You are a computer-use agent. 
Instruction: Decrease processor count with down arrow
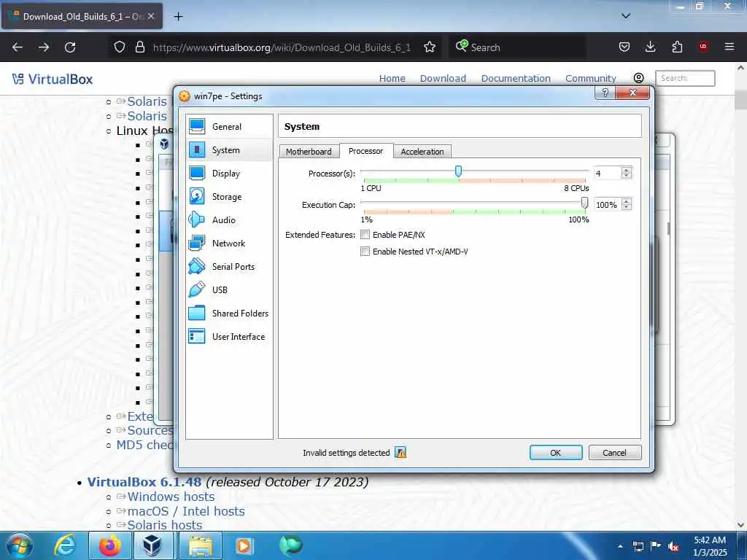point(627,176)
